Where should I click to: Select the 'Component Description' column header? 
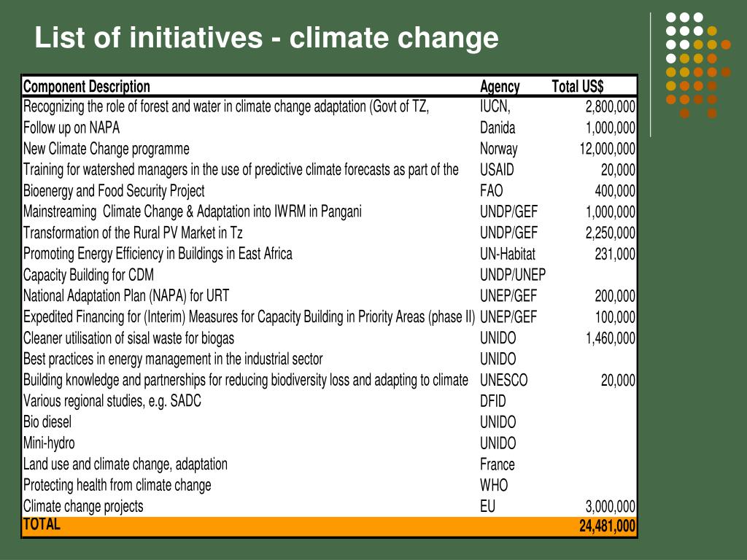click(87, 87)
